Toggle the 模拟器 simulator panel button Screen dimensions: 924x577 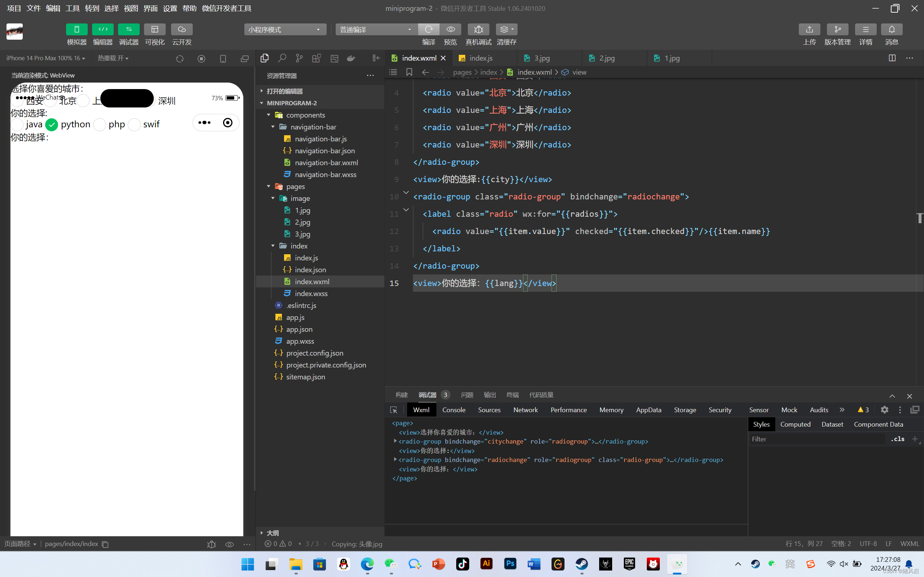pos(77,29)
